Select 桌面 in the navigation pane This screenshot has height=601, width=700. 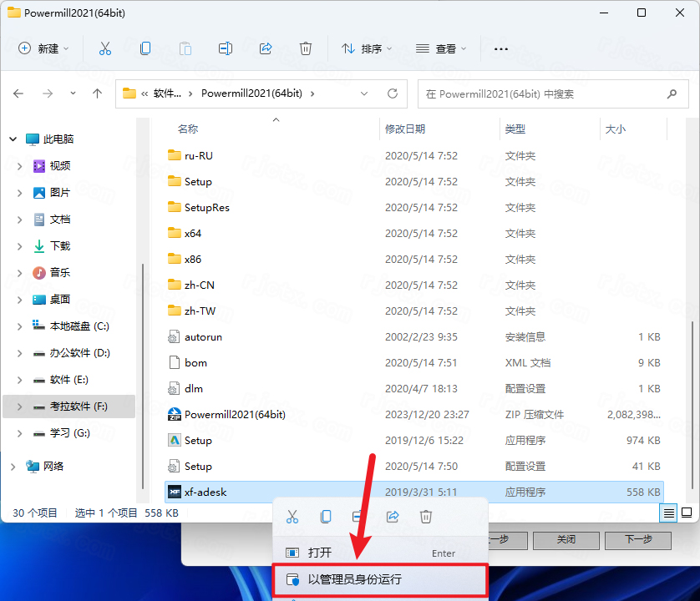[x=60, y=300]
